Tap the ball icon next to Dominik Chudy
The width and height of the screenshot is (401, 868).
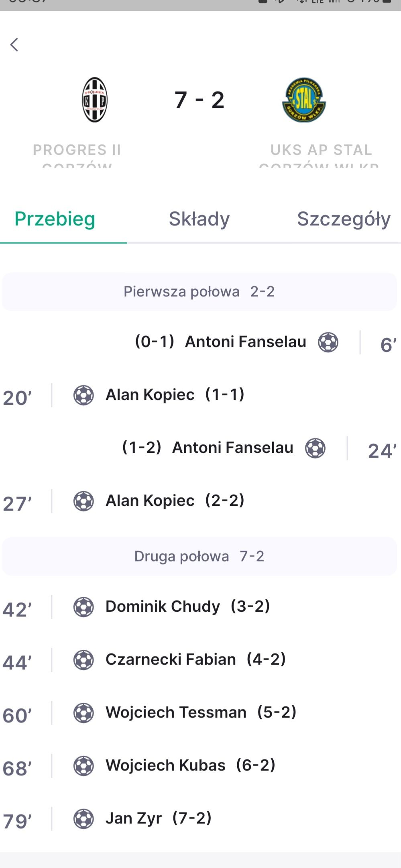click(x=83, y=607)
